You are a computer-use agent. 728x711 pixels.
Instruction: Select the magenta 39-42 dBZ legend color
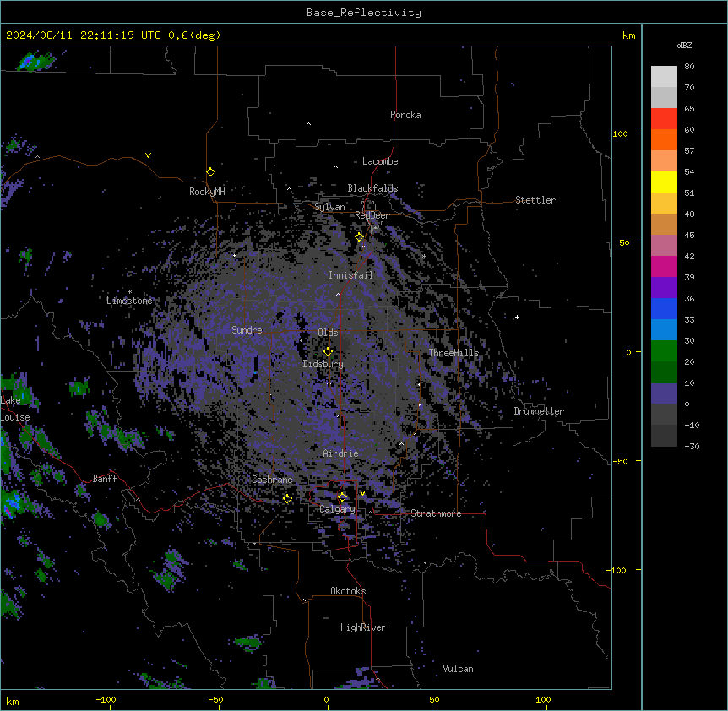tap(664, 266)
